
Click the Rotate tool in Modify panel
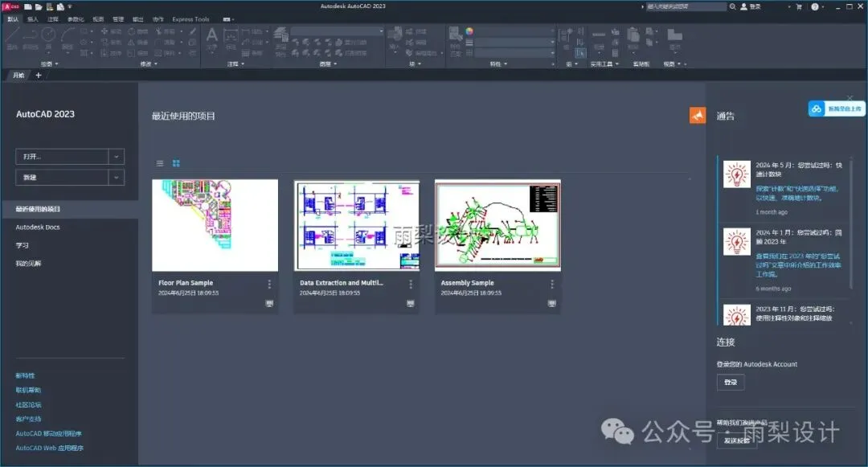coord(138,31)
